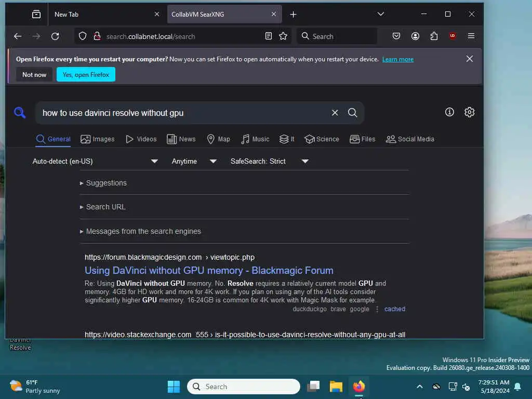Close the CollabVM SearXNG tab

point(274,14)
